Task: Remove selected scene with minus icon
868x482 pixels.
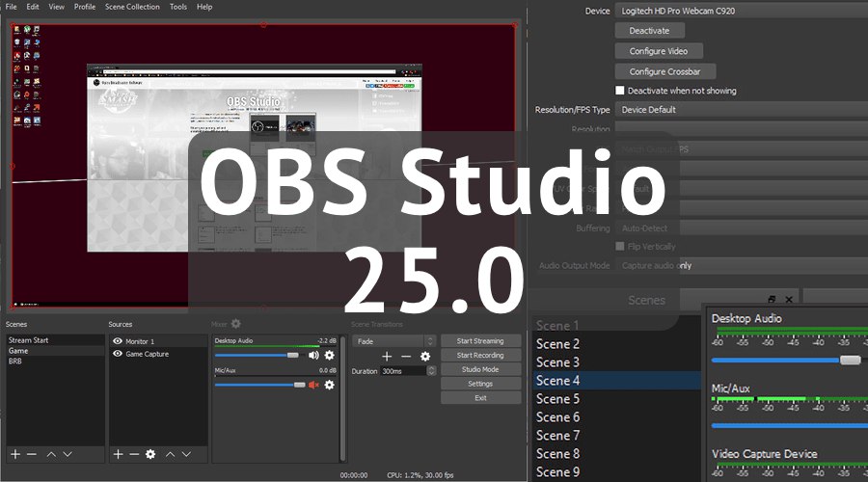Action: click(x=32, y=454)
